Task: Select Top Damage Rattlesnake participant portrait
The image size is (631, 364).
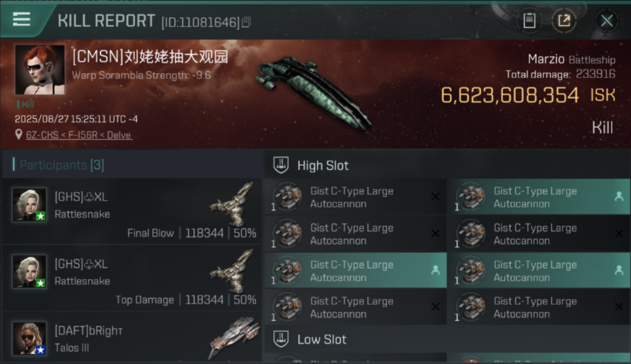Action: coord(30,271)
